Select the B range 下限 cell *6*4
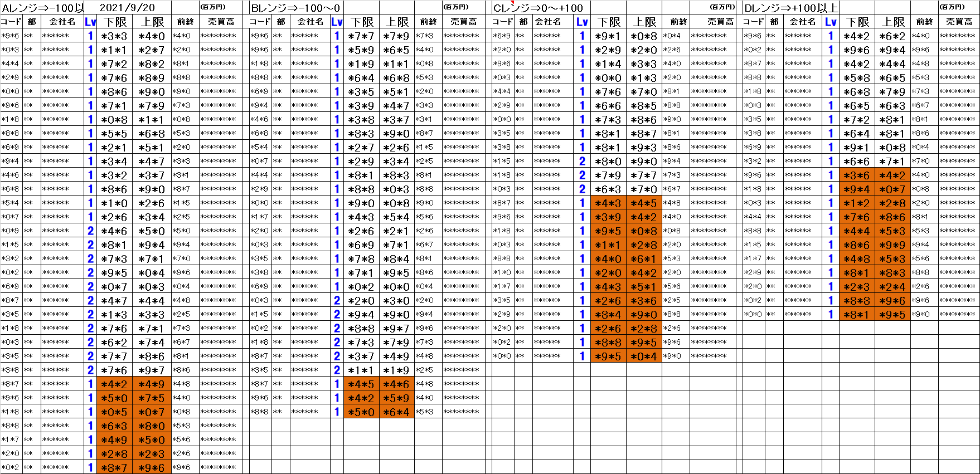 (x=361, y=77)
